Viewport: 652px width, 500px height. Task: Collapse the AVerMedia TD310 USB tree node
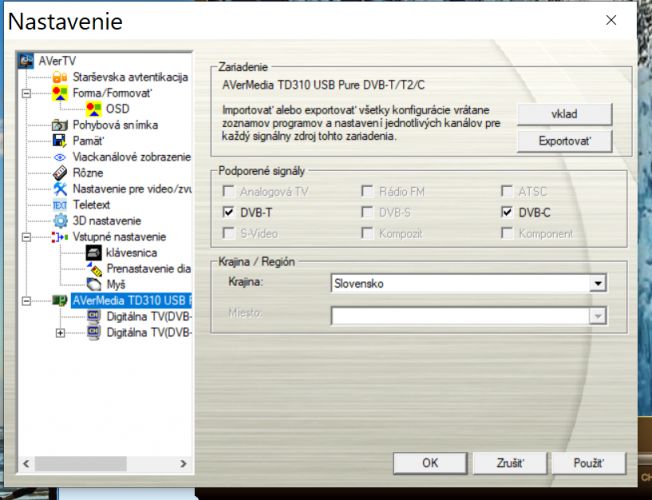click(x=26, y=301)
